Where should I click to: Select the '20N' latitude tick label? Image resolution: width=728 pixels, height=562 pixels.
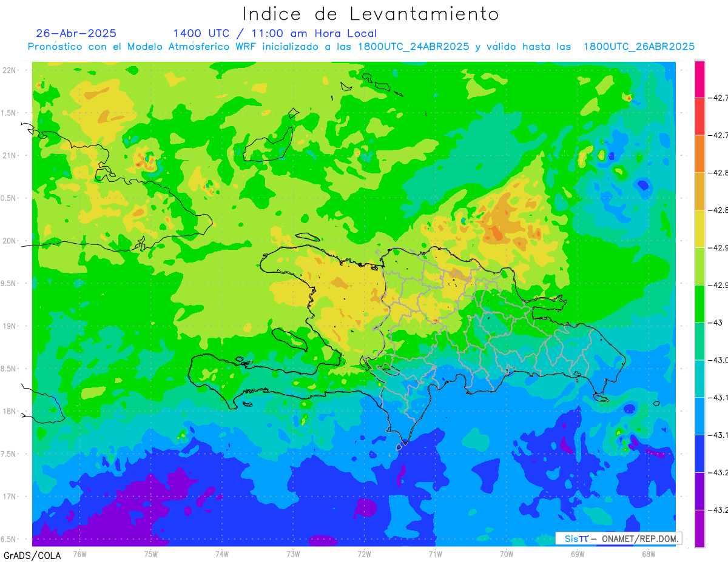[10, 241]
